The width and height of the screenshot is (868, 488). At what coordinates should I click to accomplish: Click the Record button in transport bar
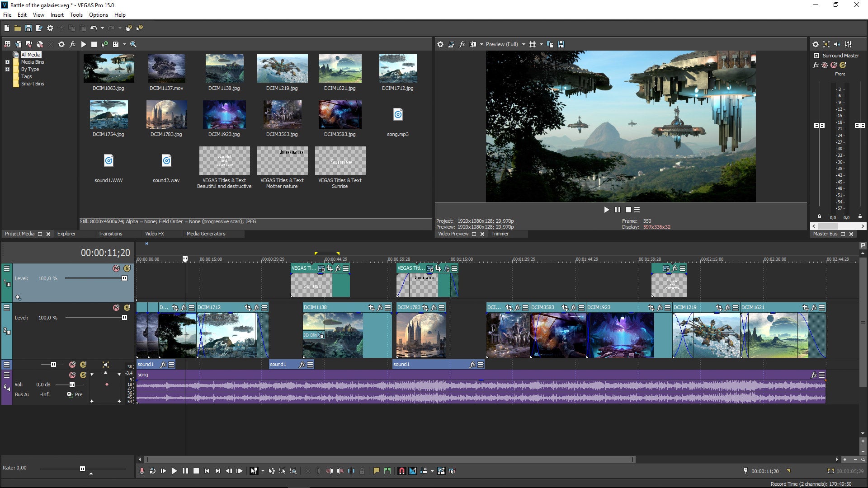143,471
